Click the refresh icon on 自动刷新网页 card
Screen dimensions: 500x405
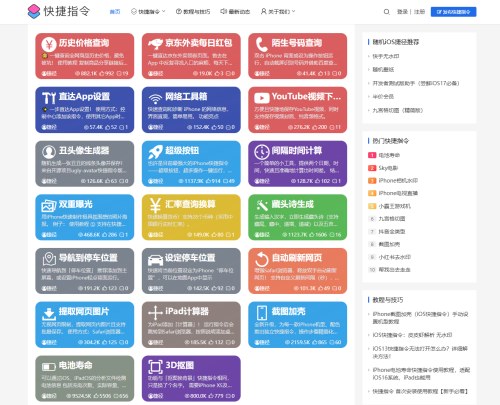coord(261,259)
